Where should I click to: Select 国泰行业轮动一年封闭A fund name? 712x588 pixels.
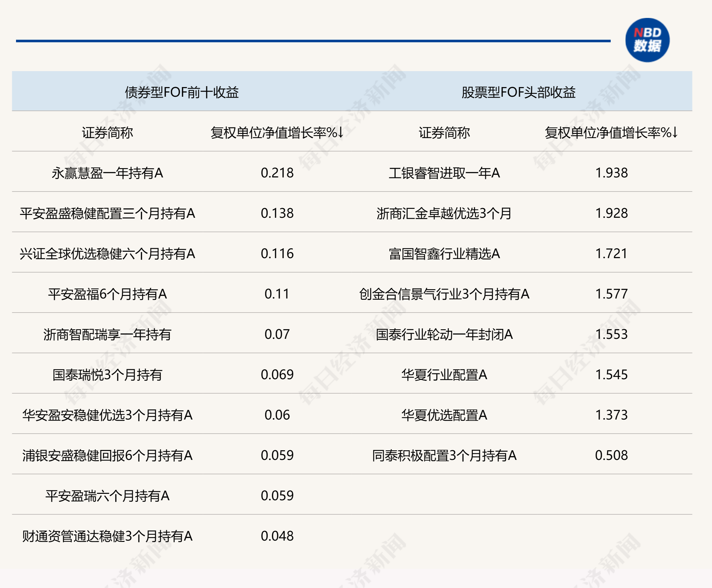point(444,334)
